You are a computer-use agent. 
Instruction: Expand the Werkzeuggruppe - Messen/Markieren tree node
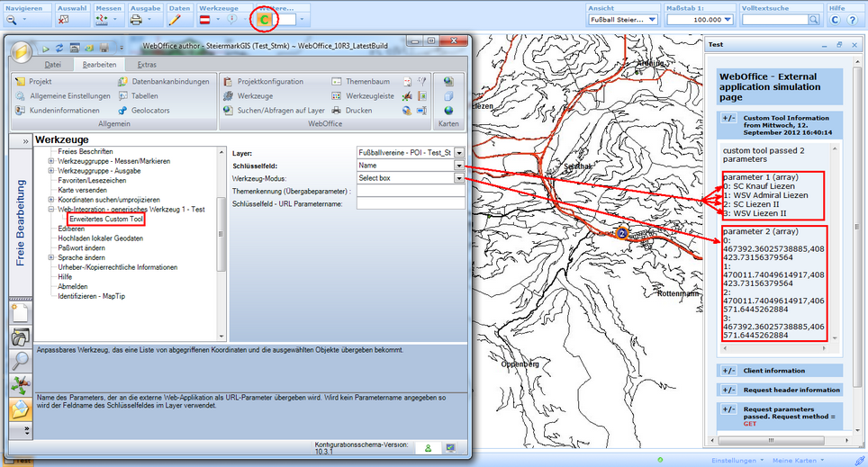50,161
